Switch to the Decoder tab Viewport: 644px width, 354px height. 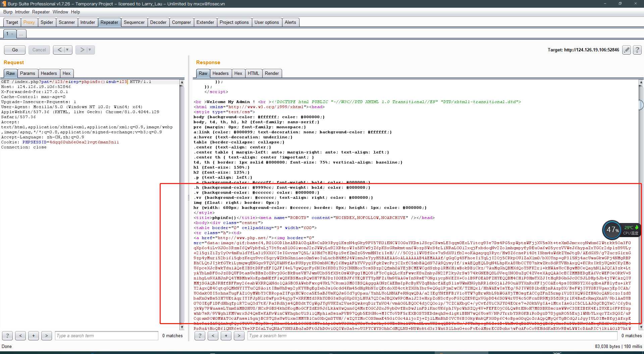click(x=158, y=23)
